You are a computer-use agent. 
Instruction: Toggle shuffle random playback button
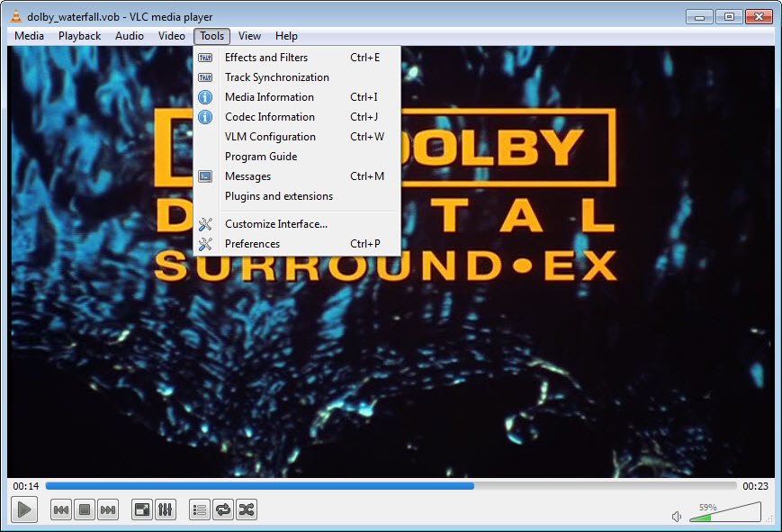pyautogui.click(x=247, y=510)
